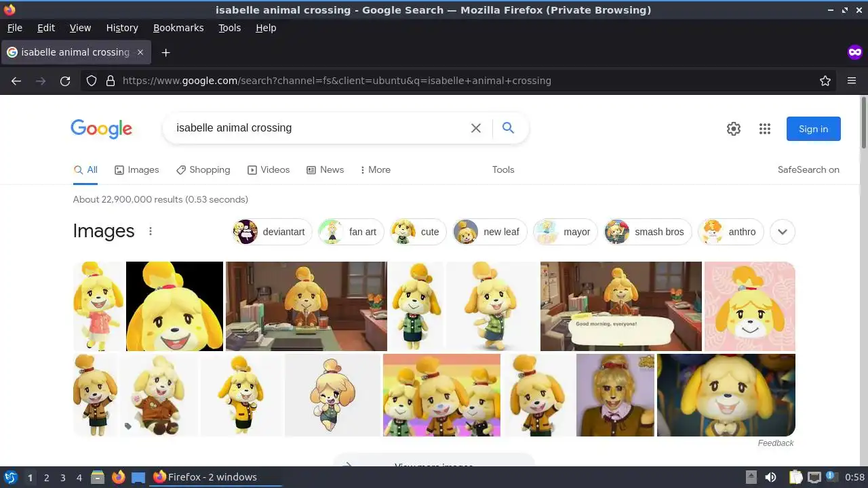Image resolution: width=868 pixels, height=488 pixels.
Task: Switch to workspace 2
Action: (46, 478)
